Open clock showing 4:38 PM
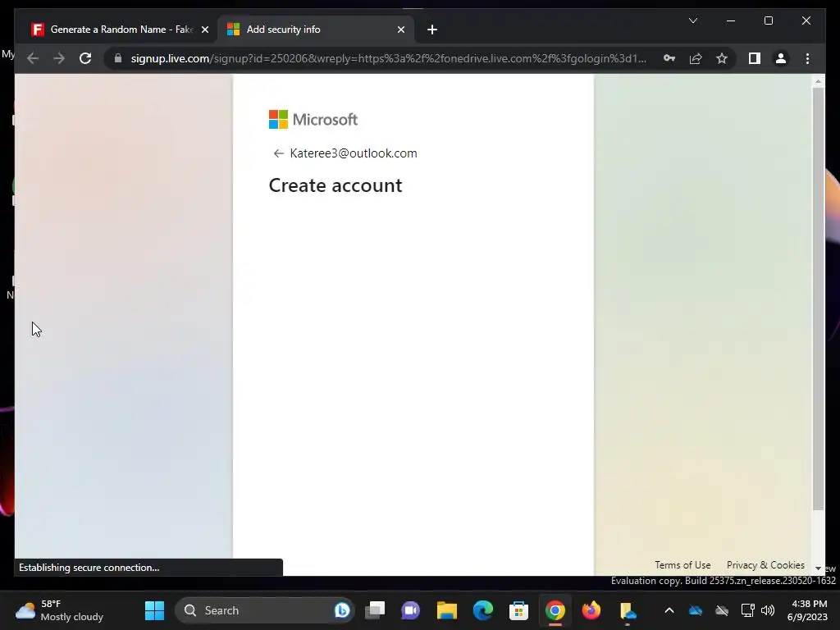This screenshot has height=630, width=840. point(807,610)
